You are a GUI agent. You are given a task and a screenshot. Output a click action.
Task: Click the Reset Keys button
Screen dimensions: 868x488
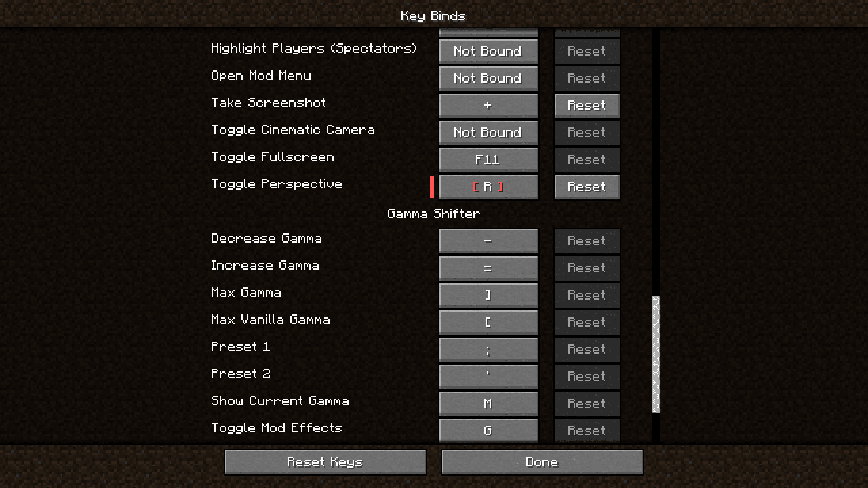pyautogui.click(x=325, y=461)
